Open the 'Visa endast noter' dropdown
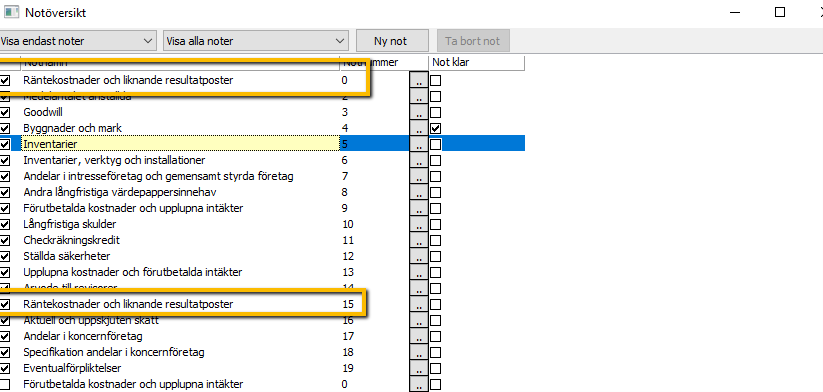The image size is (823, 392). (77, 41)
